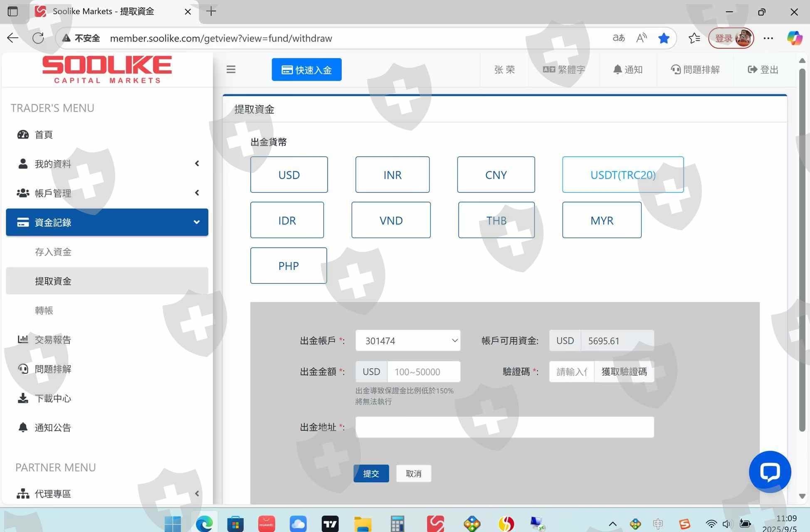
Task: Select USDT(TRC20) withdrawal currency
Action: pos(622,175)
